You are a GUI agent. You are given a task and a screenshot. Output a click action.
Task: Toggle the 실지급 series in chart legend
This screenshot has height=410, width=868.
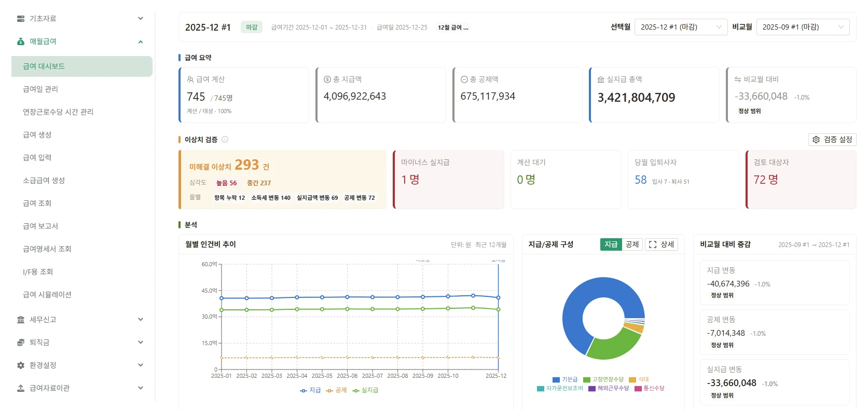click(x=365, y=390)
